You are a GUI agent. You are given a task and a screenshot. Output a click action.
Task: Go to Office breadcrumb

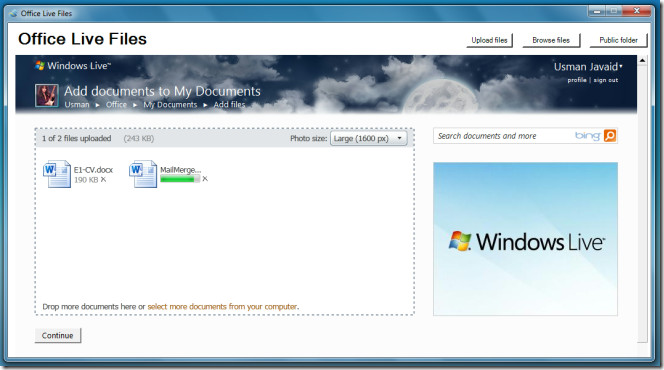click(116, 105)
